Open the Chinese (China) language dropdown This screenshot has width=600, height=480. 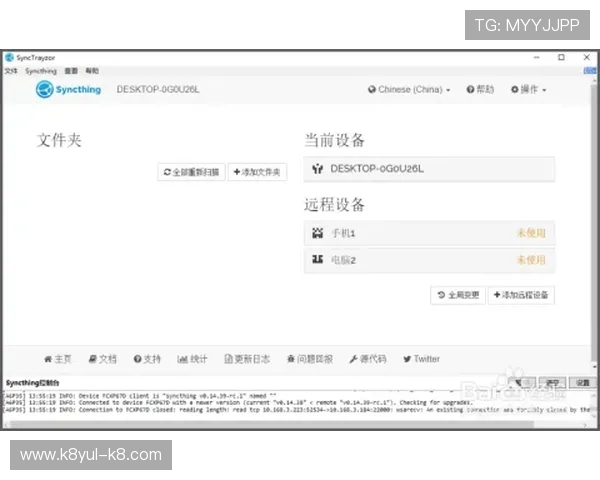click(409, 90)
